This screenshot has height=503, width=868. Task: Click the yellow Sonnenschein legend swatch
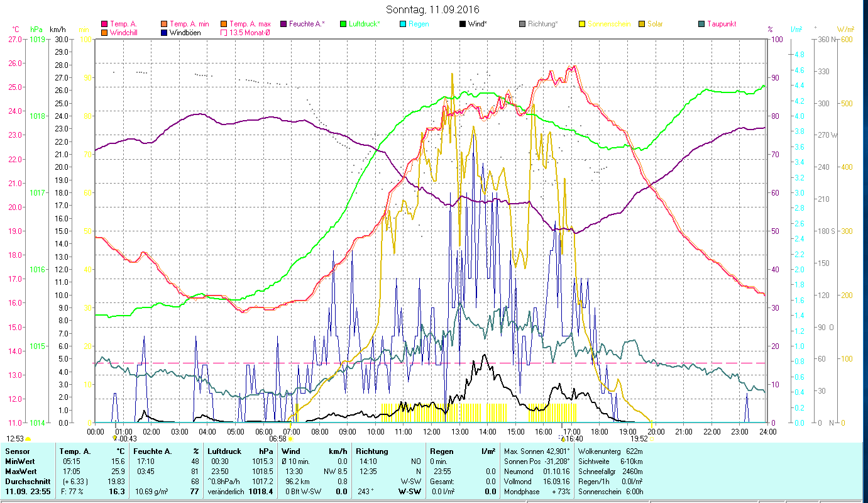pos(581,24)
